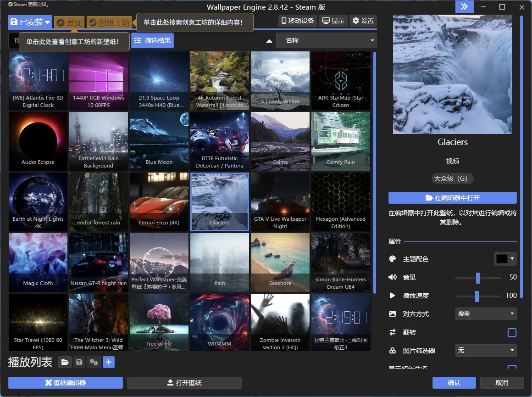Viewport: 532px width, 397px height.
Task: Confirm with 确认 button
Action: click(454, 383)
